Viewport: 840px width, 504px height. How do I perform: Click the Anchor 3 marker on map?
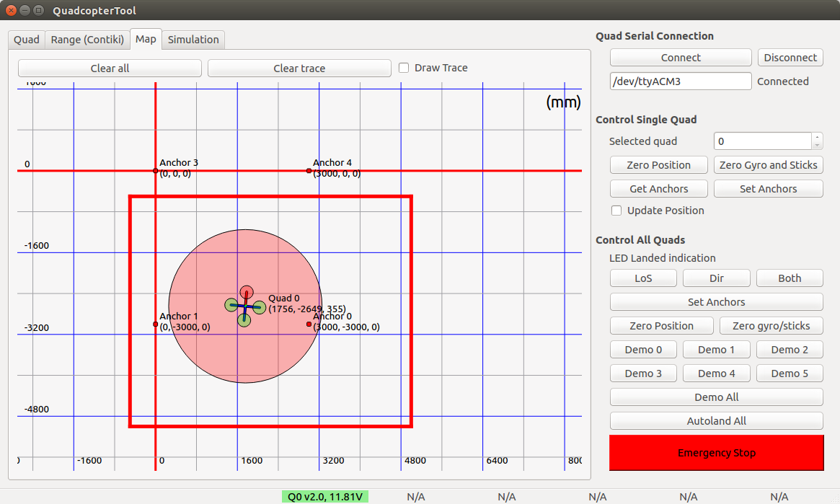[155, 171]
